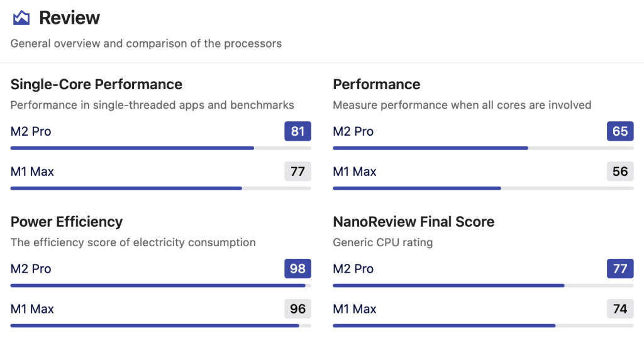Viewport: 644px width, 348px height.
Task: Click the M1 Max label under Power Efficiency
Action: coord(32,309)
